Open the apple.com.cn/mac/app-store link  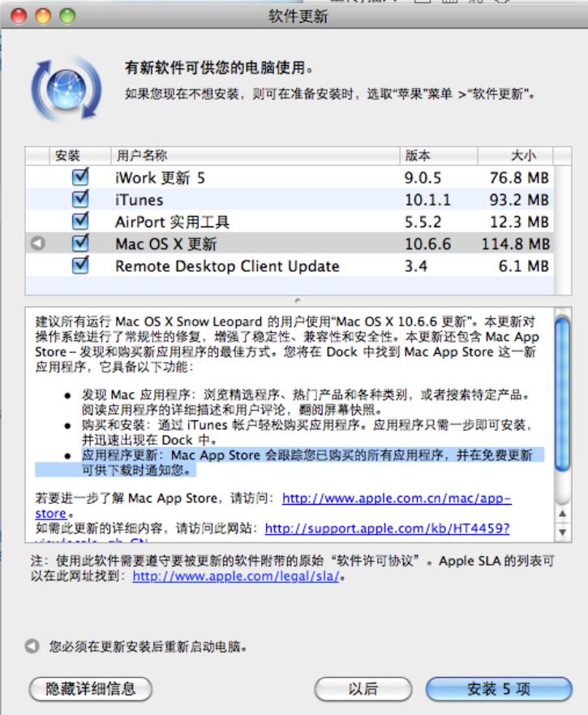point(397,498)
